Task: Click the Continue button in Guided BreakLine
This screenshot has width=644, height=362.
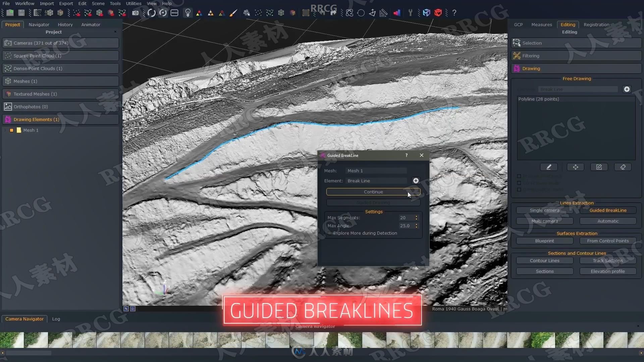Action: pyautogui.click(x=373, y=191)
